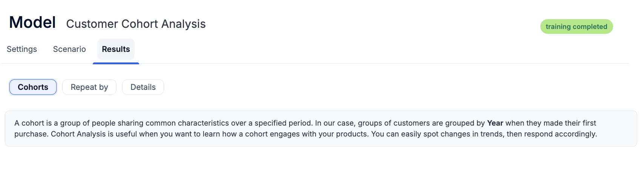Switch to the Scenario tab
Viewport: 644px width, 179px height.
coord(69,49)
